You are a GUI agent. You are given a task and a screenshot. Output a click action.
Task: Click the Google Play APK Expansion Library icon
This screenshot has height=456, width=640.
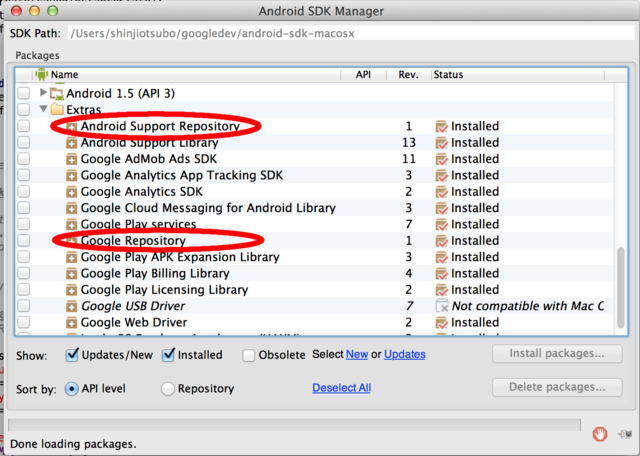[x=71, y=257]
